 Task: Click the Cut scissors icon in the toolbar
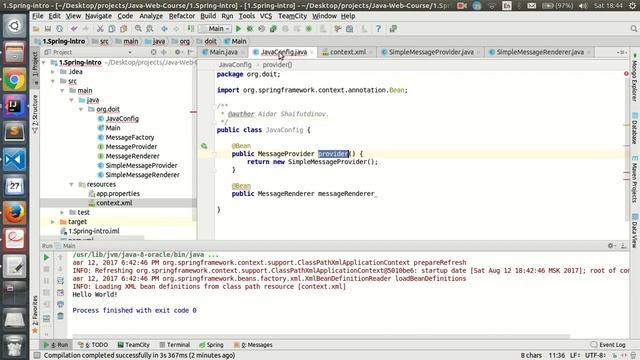(x=100, y=29)
